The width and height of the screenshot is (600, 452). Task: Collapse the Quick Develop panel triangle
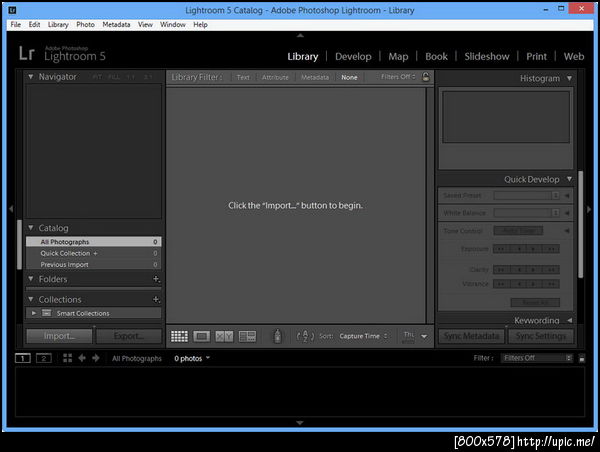coord(569,179)
